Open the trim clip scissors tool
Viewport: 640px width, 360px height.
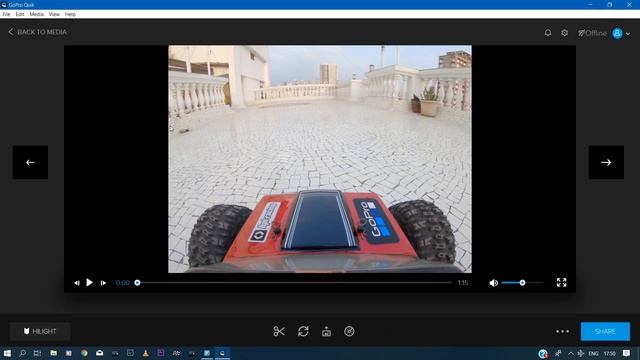[x=279, y=331]
